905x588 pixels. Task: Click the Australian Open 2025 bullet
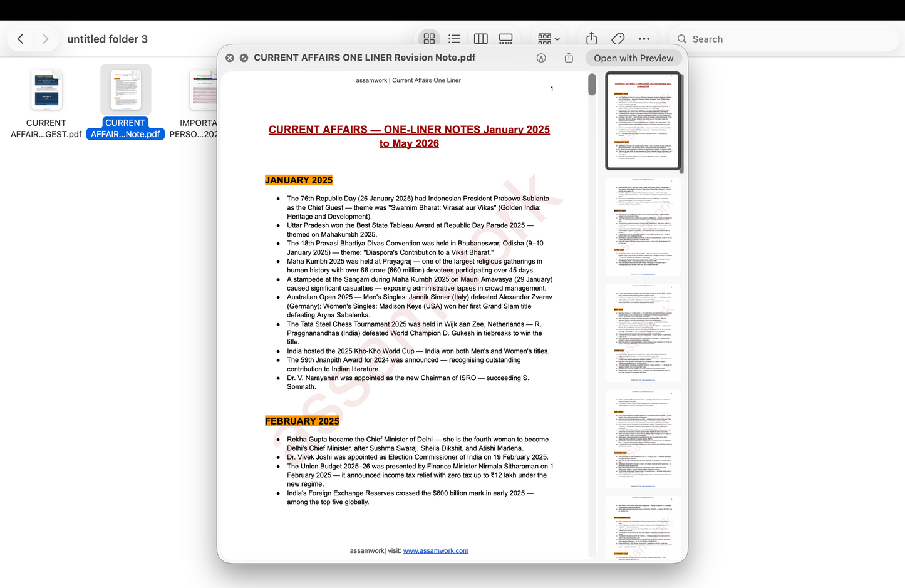420,306
